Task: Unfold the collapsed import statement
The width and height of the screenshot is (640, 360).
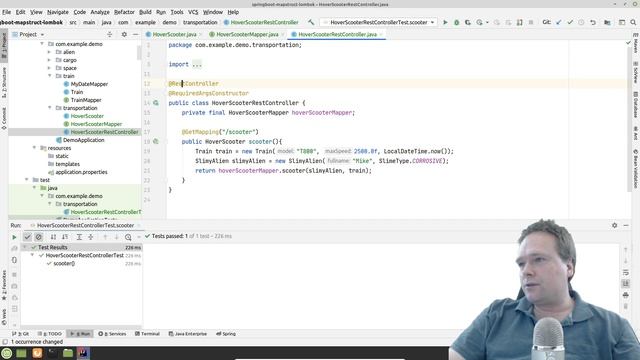Action: click(x=197, y=64)
